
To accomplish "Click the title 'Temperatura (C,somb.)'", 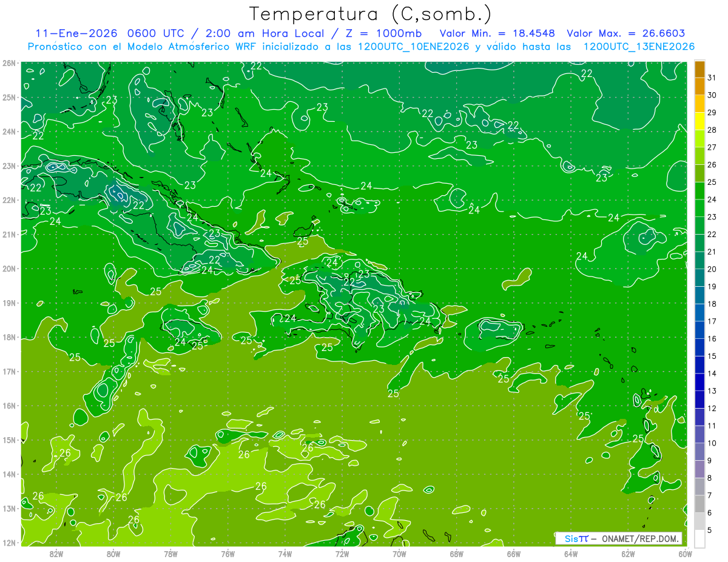I will pyautogui.click(x=370, y=14).
